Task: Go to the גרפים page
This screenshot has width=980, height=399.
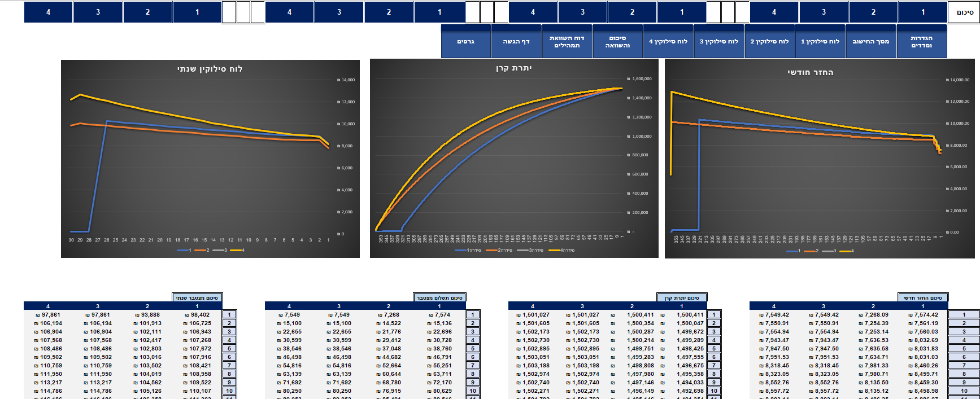Action: tap(465, 42)
